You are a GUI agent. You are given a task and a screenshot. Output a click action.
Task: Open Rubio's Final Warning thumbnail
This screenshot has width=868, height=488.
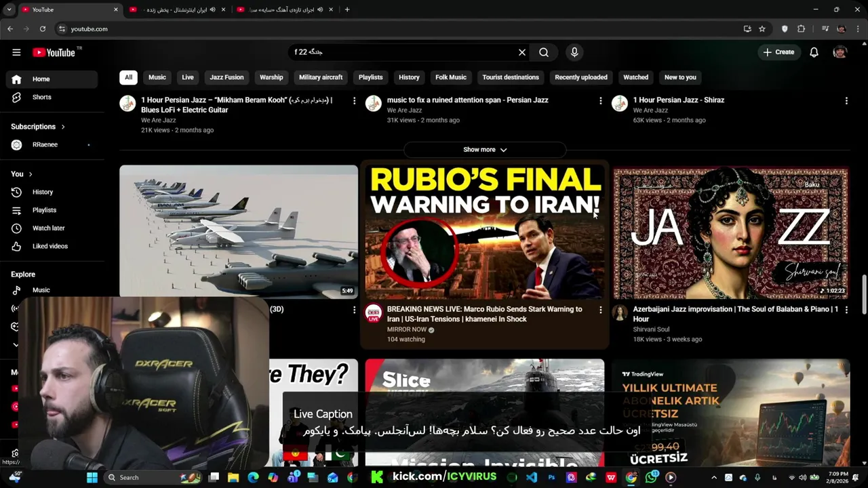[485, 232]
